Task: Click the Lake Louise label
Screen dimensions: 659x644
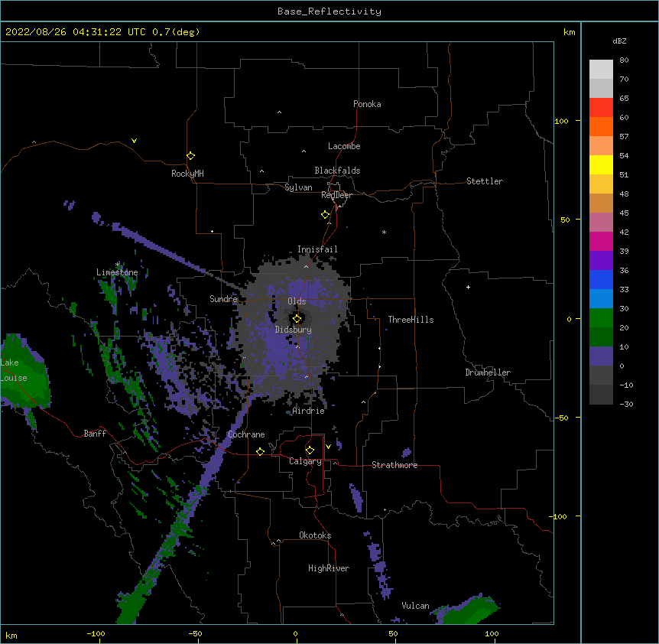Action: coord(14,370)
